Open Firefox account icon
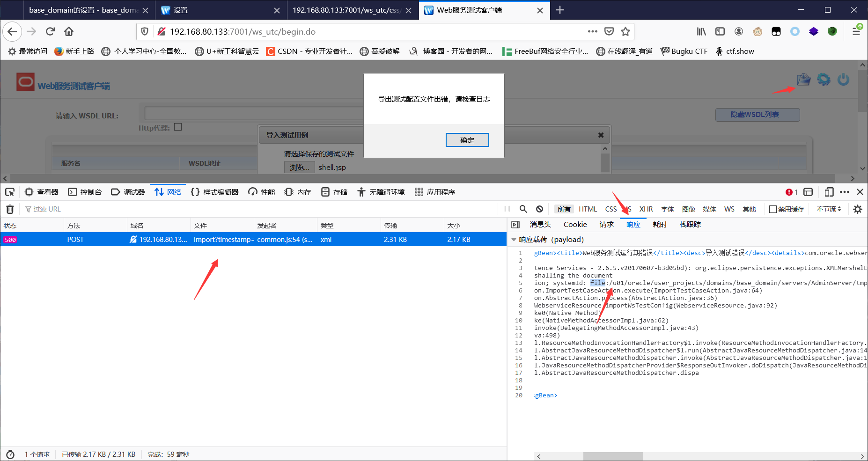Screen dimensions: 868x461 tap(739, 31)
